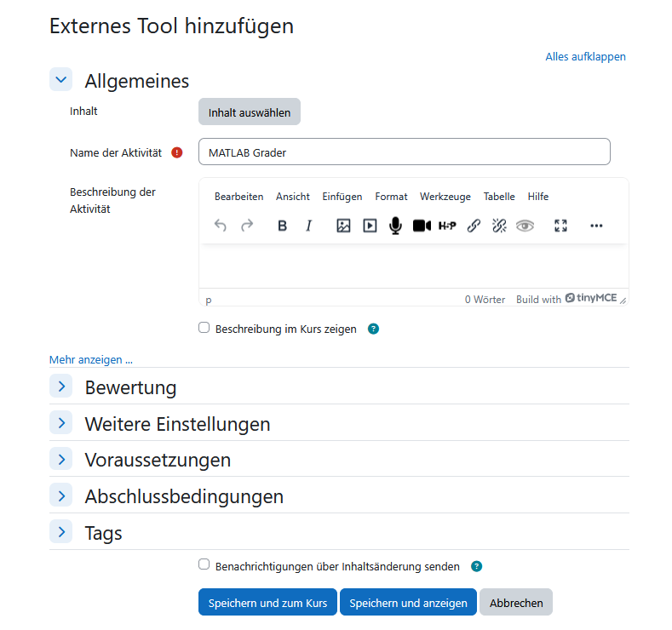Open the Hilfe editor menu

point(538,197)
